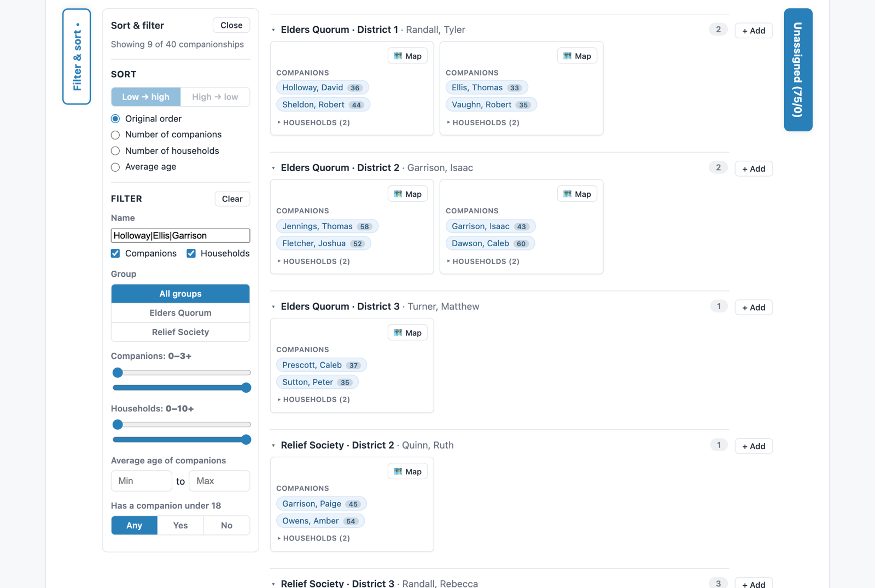Collapse Elders Quorum District 1 section
The width and height of the screenshot is (875, 588).
coord(273,30)
